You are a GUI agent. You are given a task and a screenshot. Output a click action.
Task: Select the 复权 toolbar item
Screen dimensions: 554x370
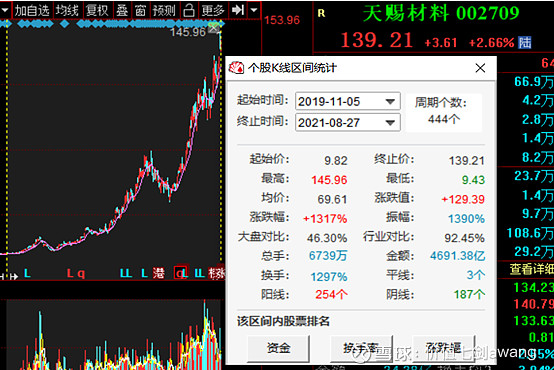click(x=97, y=11)
